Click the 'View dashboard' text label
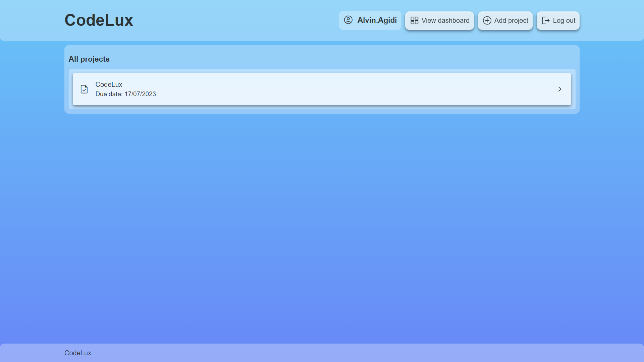 point(445,20)
